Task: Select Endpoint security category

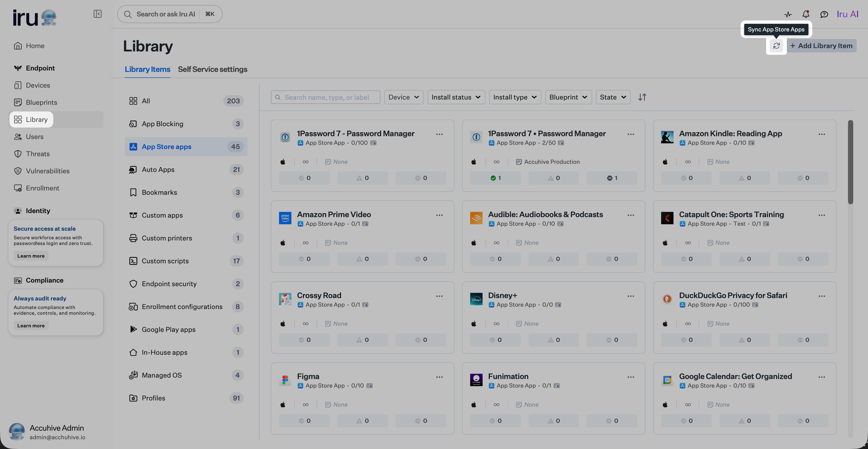Action: pyautogui.click(x=186, y=284)
